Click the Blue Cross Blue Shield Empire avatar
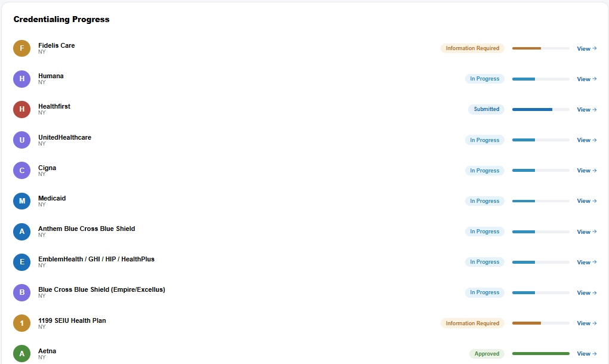609x364 pixels. point(21,292)
